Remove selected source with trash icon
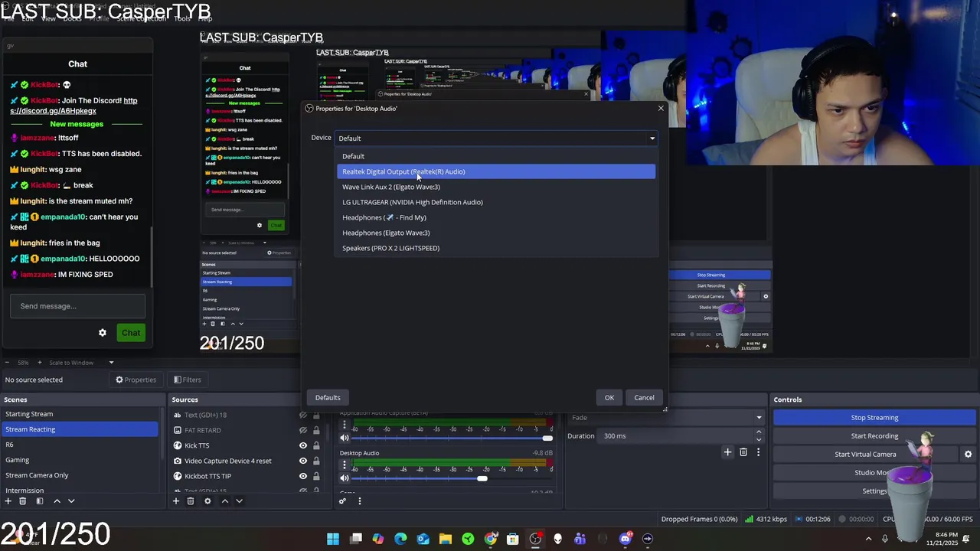 (191, 501)
